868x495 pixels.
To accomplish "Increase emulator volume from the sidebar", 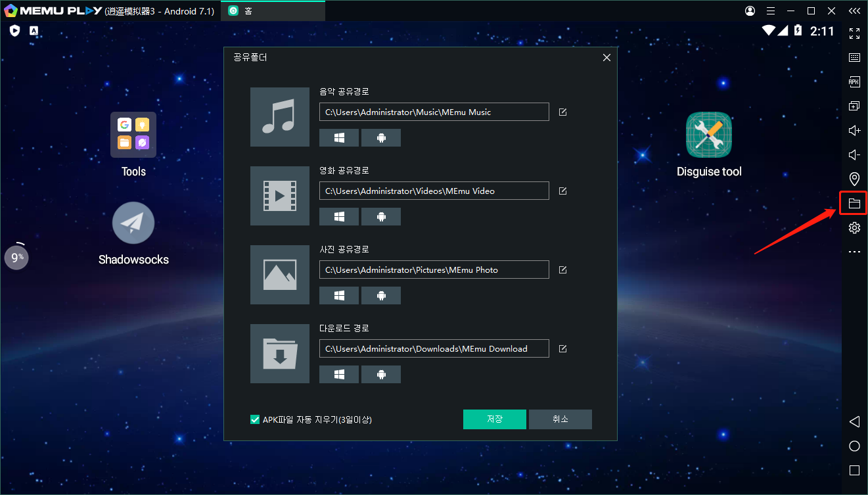I will point(854,130).
